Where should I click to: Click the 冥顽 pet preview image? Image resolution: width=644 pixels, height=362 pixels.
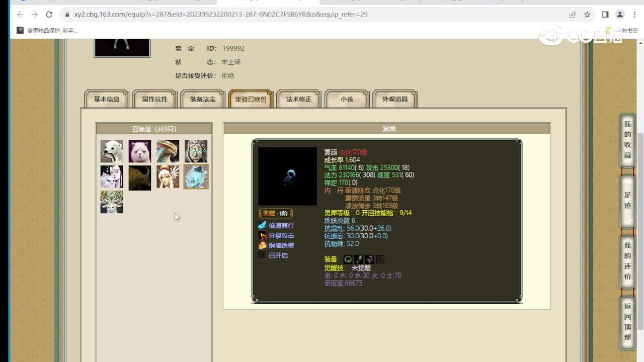point(288,176)
